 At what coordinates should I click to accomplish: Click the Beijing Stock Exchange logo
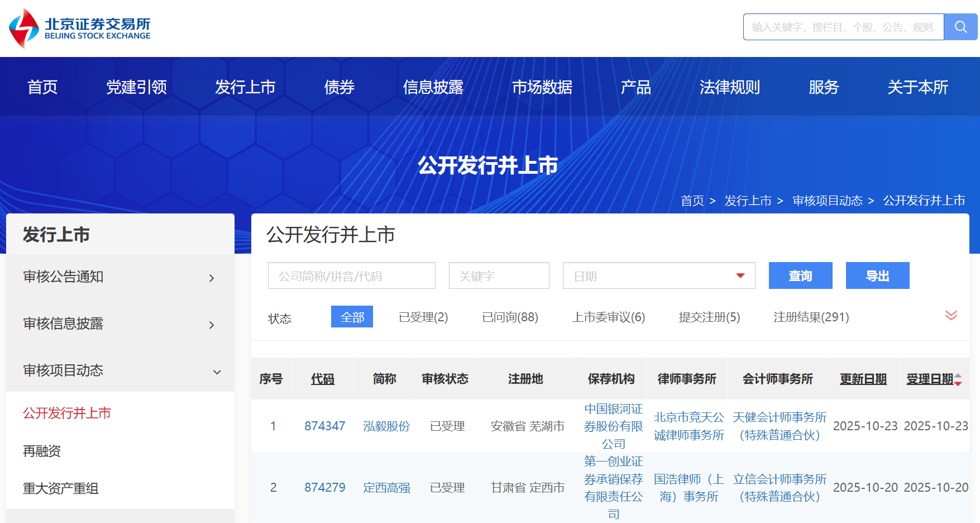(80, 28)
